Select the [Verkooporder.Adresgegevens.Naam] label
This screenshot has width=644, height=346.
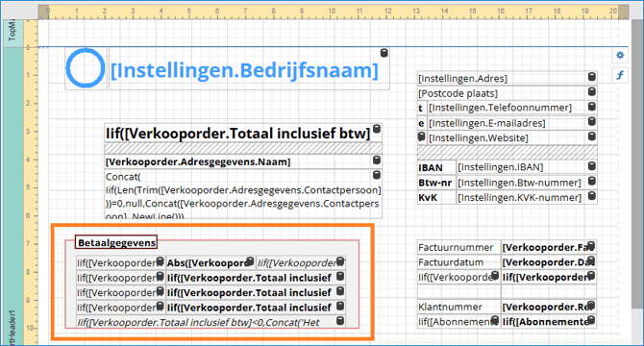click(x=243, y=161)
